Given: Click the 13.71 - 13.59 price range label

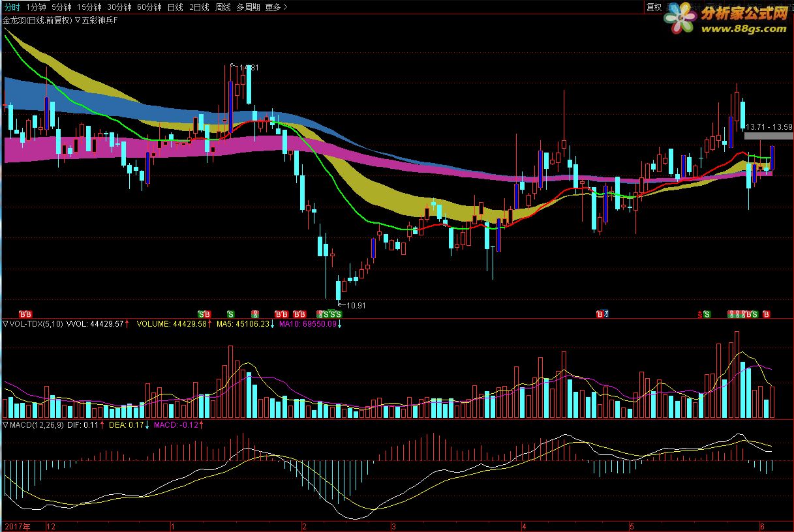Looking at the screenshot, I should 769,126.
